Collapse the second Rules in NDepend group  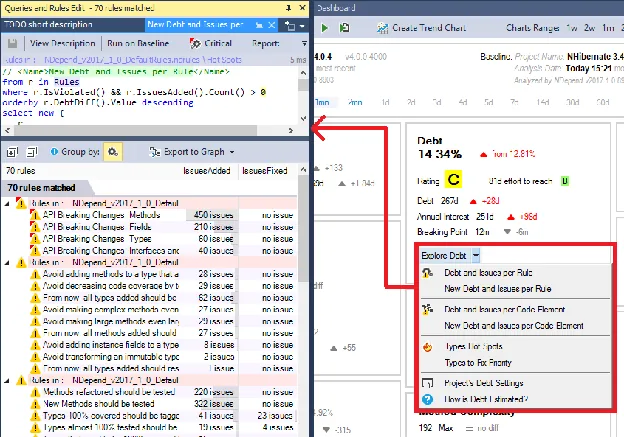[7, 263]
